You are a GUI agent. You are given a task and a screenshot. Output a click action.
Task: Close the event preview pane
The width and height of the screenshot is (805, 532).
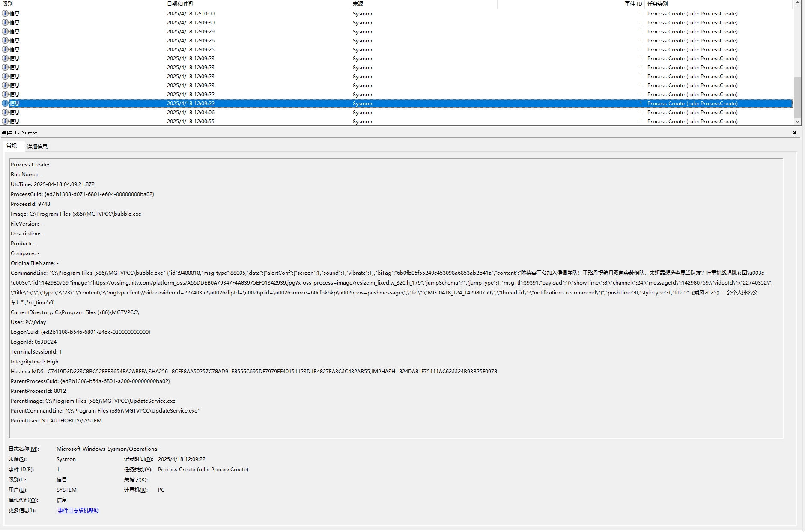(795, 133)
